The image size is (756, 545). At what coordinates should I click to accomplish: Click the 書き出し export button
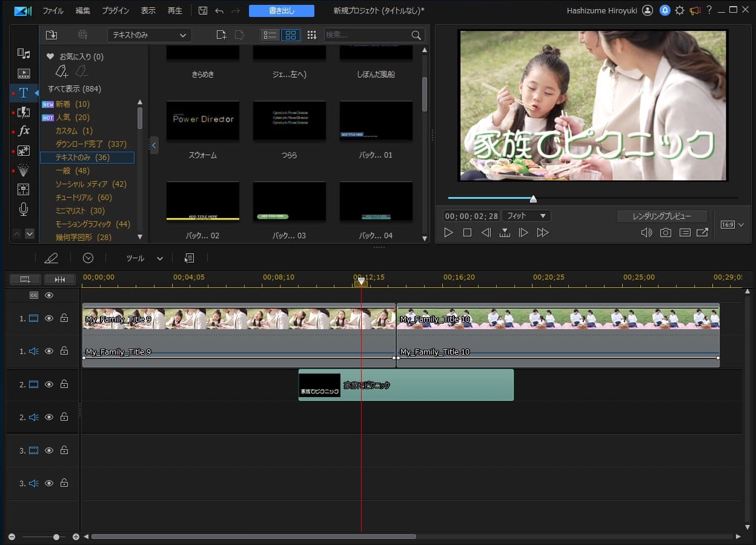tap(281, 11)
